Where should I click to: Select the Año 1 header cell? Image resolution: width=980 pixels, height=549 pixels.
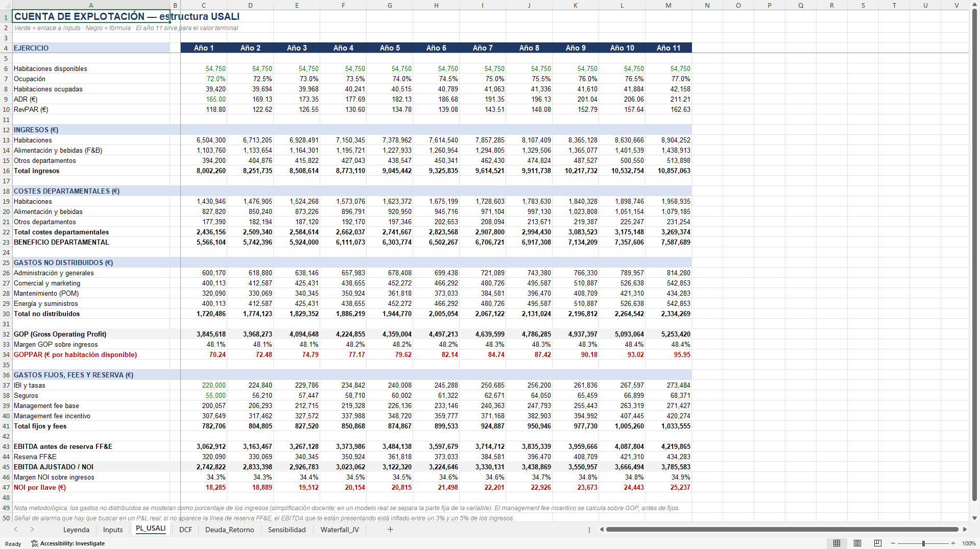(x=204, y=48)
